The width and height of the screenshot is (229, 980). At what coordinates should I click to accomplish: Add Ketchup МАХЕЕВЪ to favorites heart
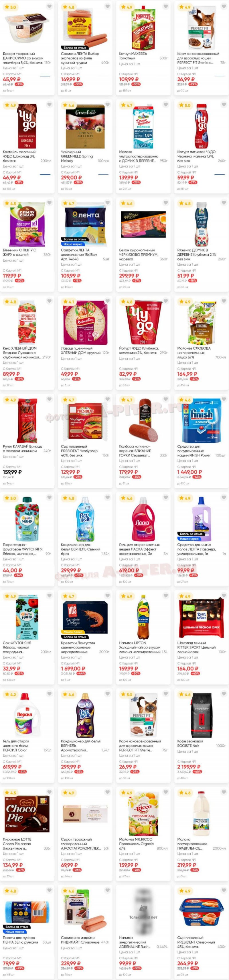tap(165, 7)
